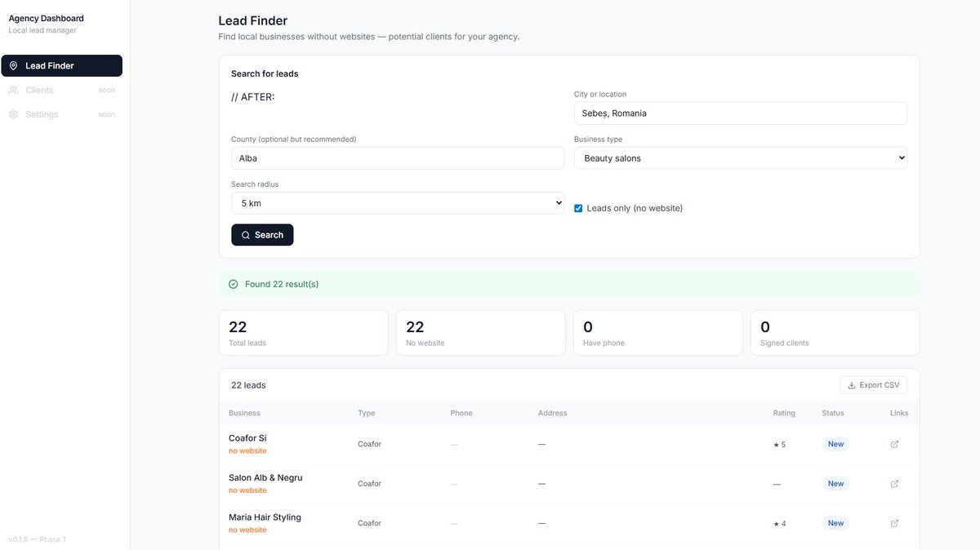The height and width of the screenshot is (550, 980).
Task: Toggle the Leads only (no website) checkbox
Action: (x=578, y=208)
